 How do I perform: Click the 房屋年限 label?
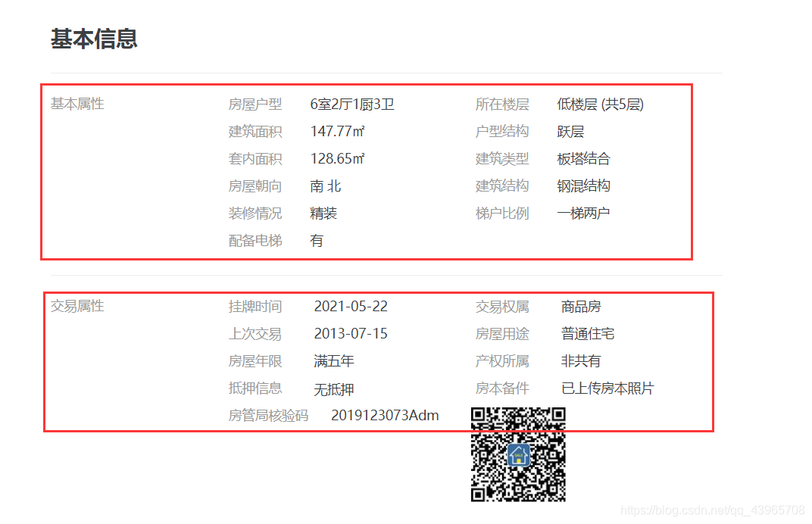coord(255,361)
